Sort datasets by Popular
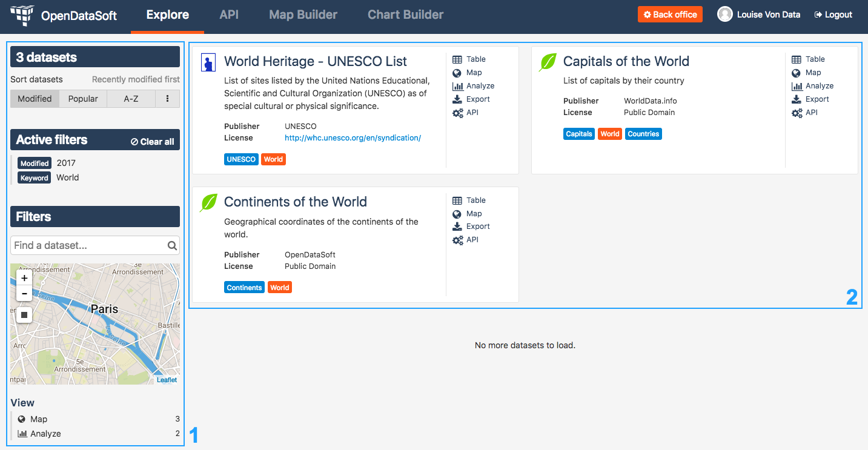Viewport: 868px width, 450px height. pyautogui.click(x=83, y=99)
